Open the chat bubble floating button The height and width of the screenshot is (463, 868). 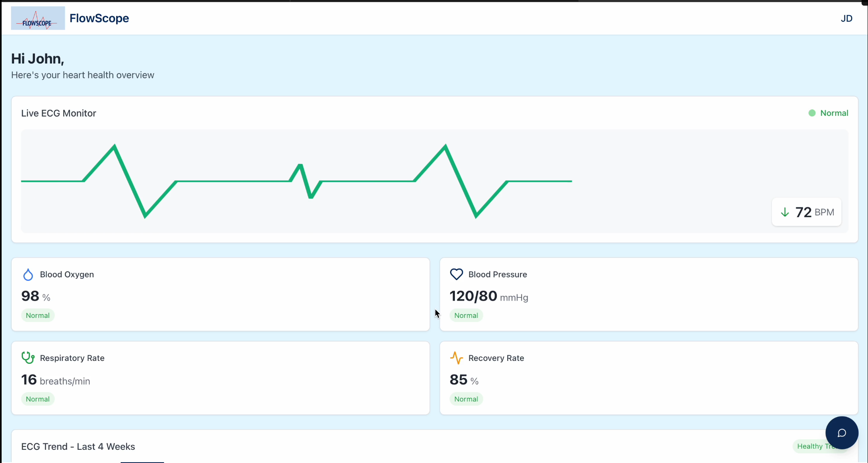(841, 433)
